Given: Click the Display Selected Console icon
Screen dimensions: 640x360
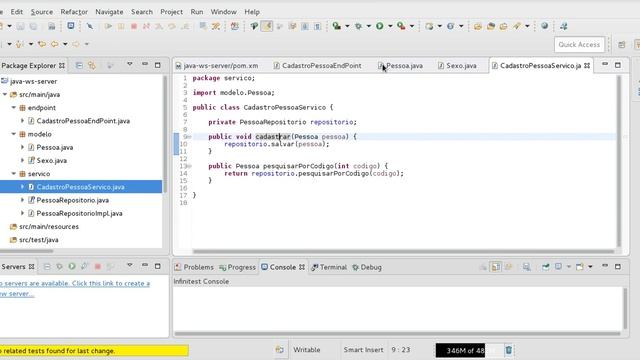Looking at the screenshot, I should 558,267.
